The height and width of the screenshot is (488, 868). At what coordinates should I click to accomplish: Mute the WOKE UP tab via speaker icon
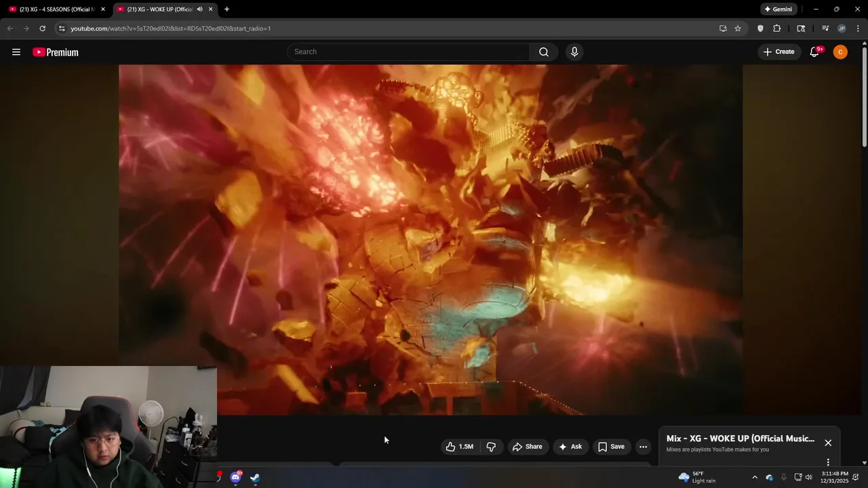(x=199, y=9)
